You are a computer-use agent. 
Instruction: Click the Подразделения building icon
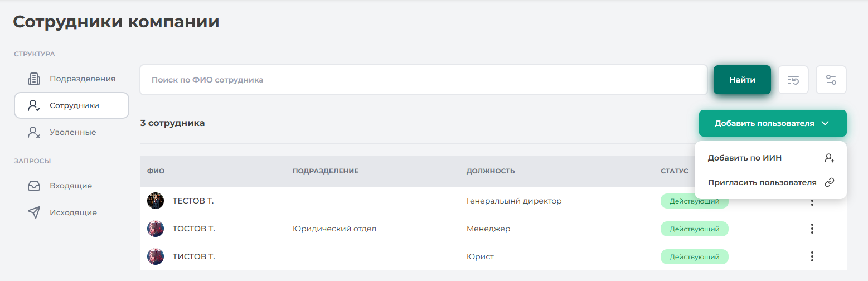(34, 79)
